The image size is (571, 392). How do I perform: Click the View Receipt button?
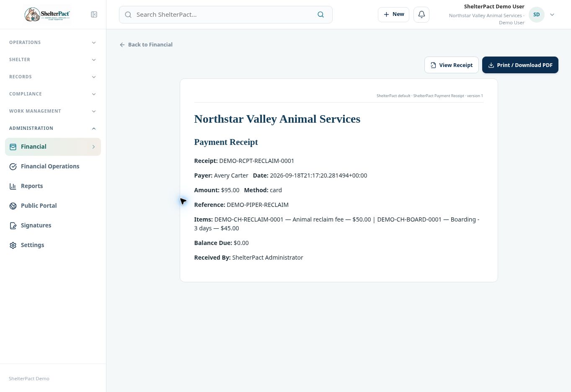tap(451, 65)
